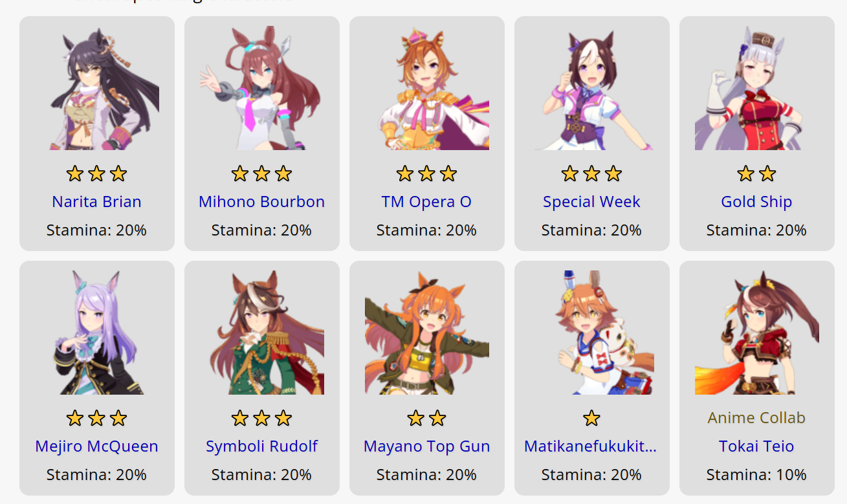Open TM Opera O's page link

[426, 202]
